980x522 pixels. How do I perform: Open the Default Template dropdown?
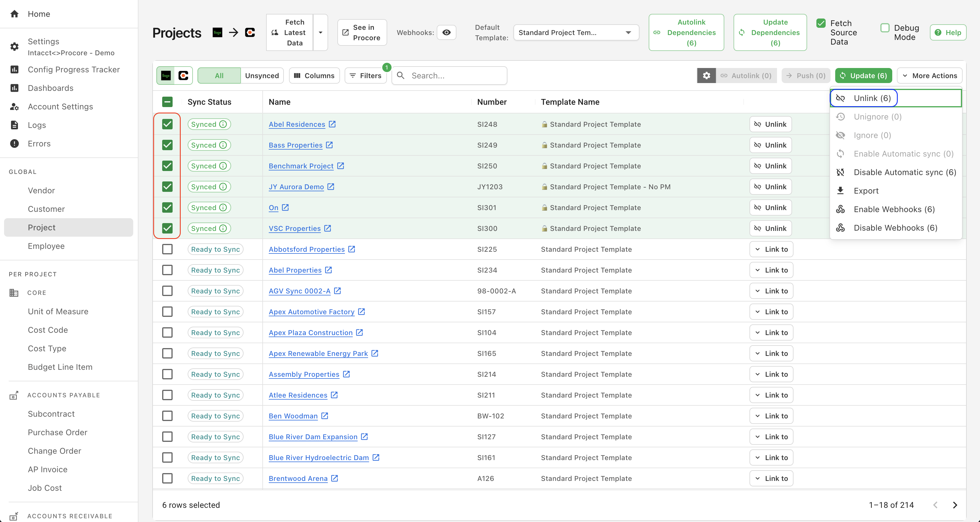click(576, 33)
